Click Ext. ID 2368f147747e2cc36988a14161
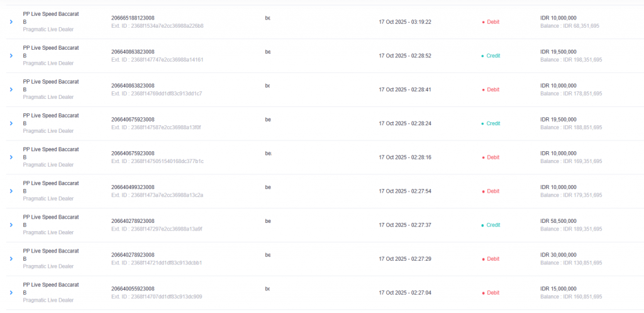 point(157,60)
